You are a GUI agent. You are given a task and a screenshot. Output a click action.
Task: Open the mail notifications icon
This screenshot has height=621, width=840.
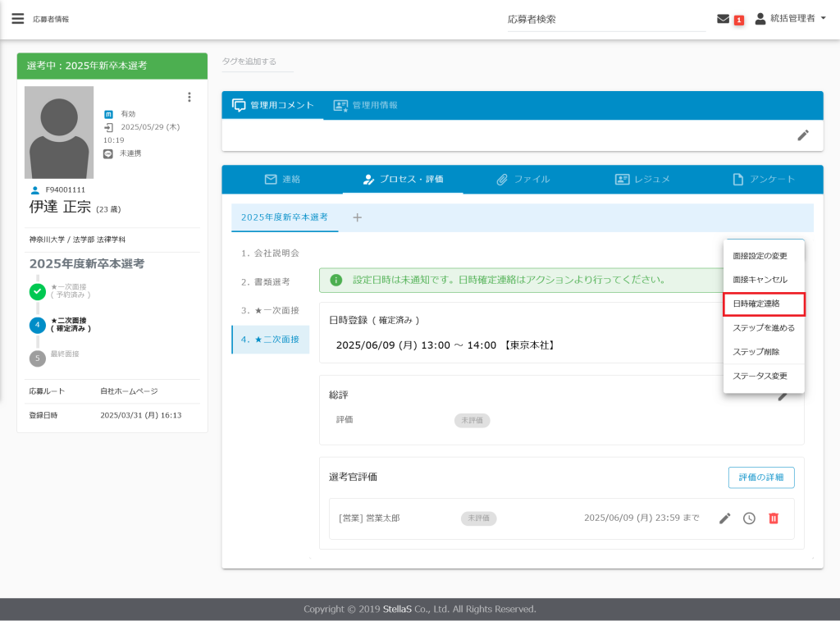[723, 19]
